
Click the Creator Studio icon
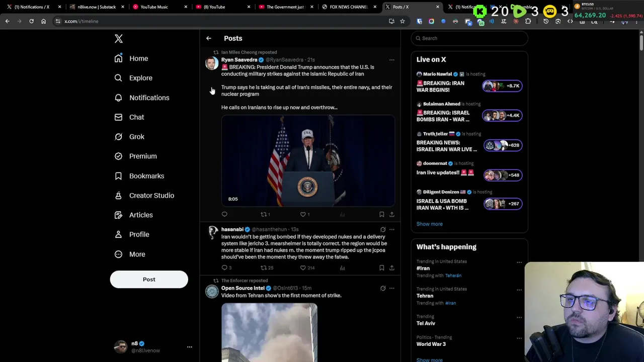pos(118,196)
